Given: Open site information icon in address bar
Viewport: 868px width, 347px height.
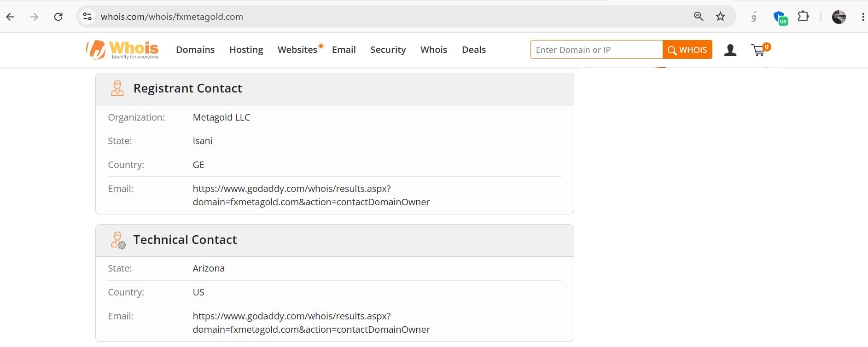Looking at the screenshot, I should 87,17.
